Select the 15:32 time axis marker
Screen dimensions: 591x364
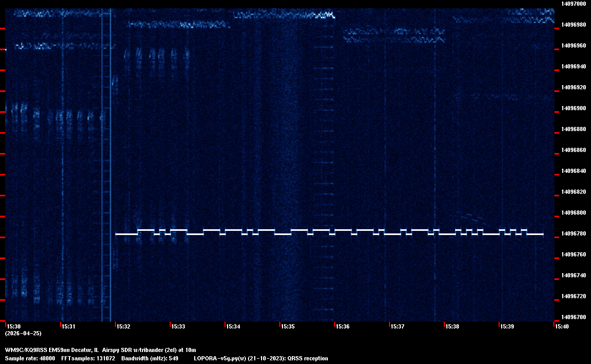(123, 326)
